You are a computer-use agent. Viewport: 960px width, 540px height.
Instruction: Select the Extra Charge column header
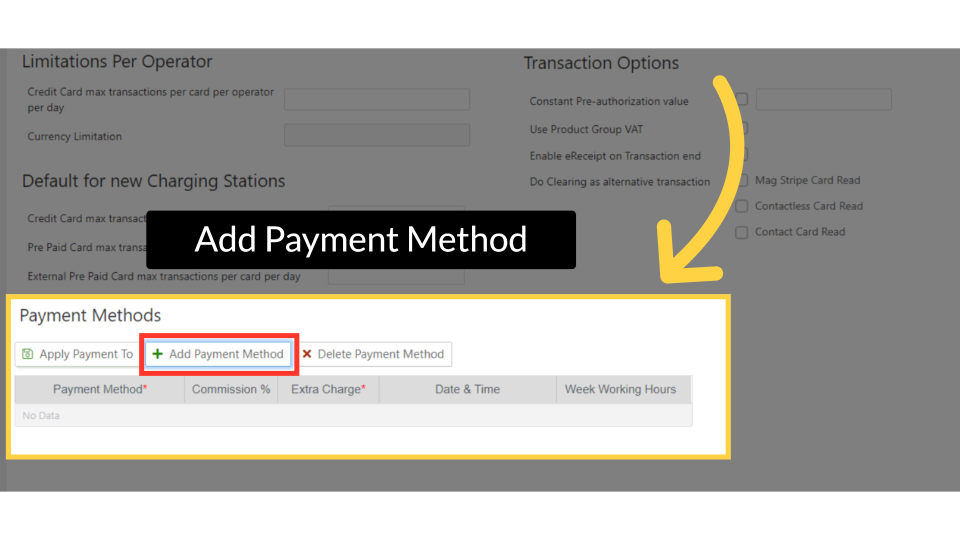[328, 389]
